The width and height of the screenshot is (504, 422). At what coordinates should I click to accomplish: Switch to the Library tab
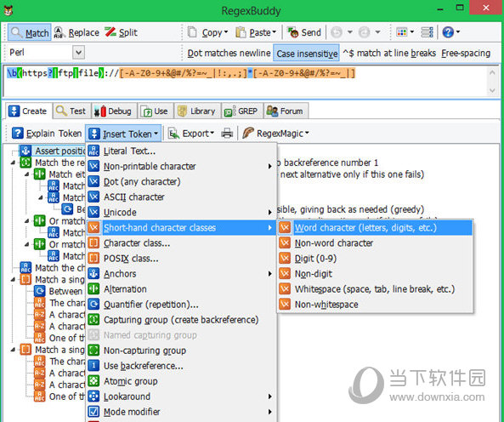197,111
